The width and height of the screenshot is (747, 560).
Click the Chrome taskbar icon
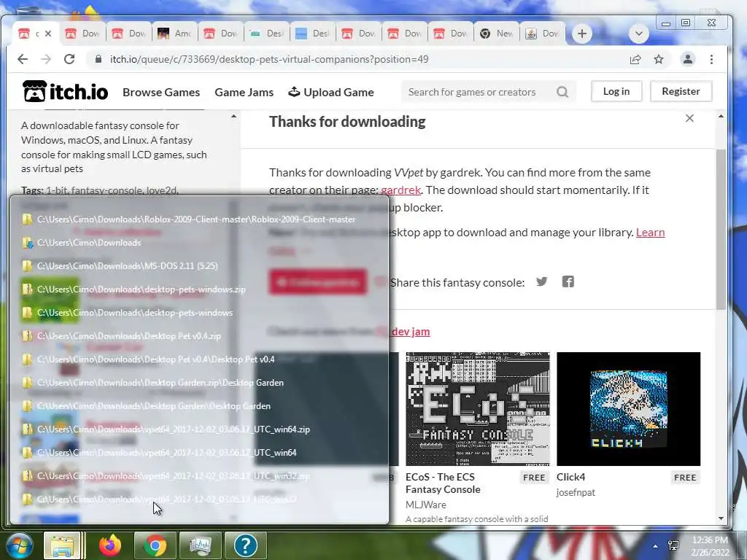pos(155,545)
